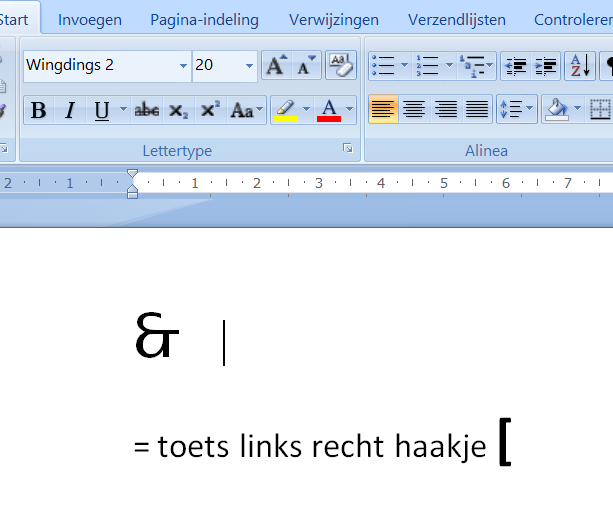Open font color dropdown arrow
613x529 pixels.
(350, 109)
